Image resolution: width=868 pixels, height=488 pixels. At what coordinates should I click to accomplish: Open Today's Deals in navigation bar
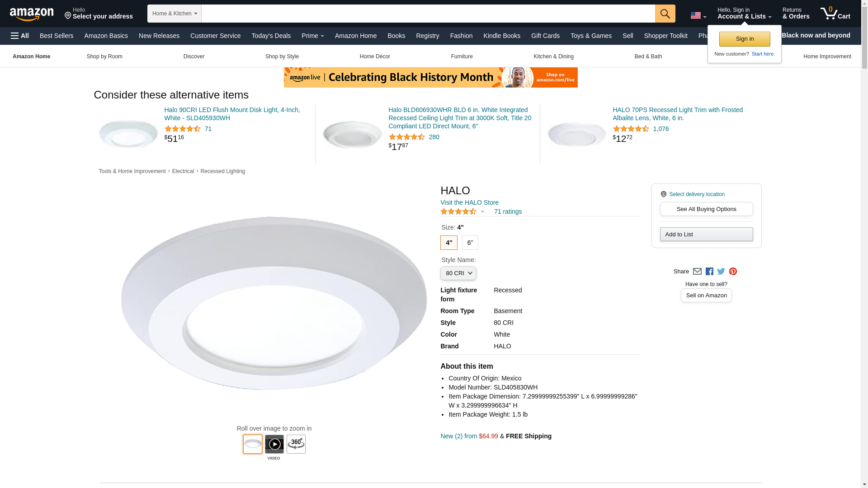(271, 36)
